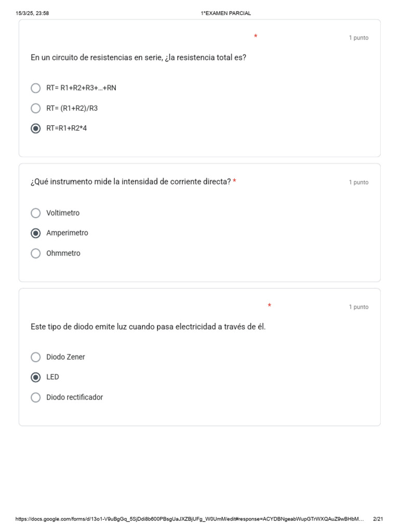Click the Amperimetro radio button
The height and width of the screenshot is (532, 399).
[35, 233]
